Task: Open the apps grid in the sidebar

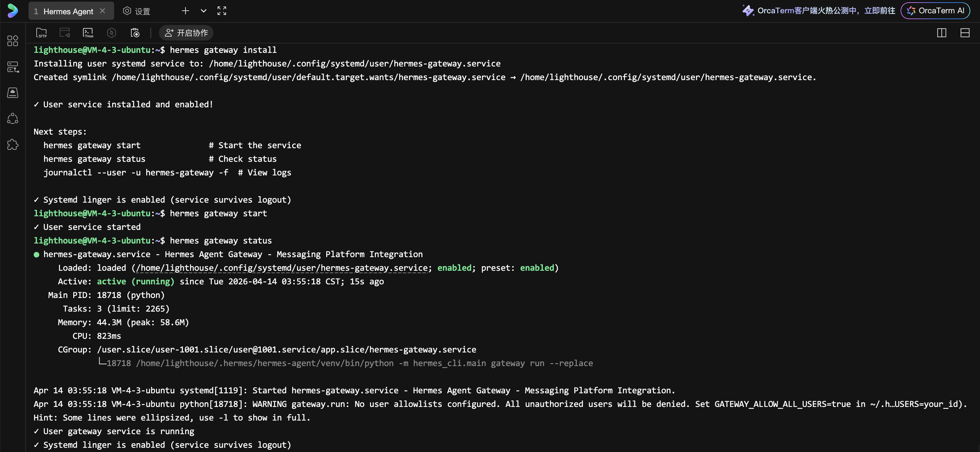Action: 13,41
